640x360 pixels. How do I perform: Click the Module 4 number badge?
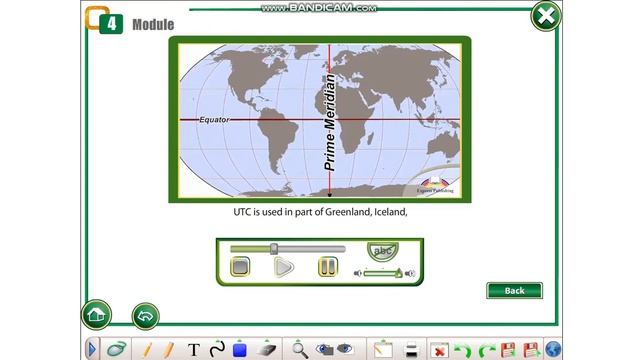[111, 24]
